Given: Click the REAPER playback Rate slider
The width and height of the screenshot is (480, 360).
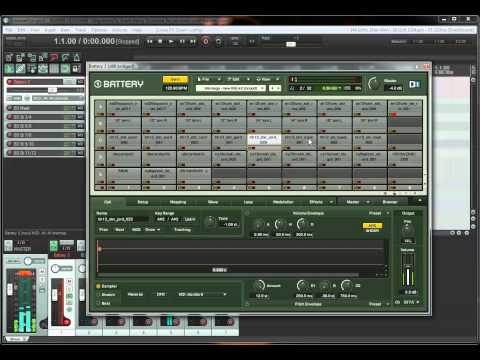Looking at the screenshot, I should click(x=291, y=44).
